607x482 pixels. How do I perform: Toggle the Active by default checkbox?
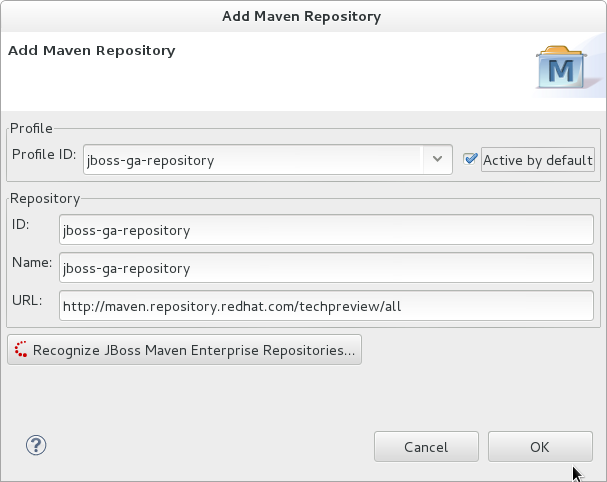pos(470,159)
